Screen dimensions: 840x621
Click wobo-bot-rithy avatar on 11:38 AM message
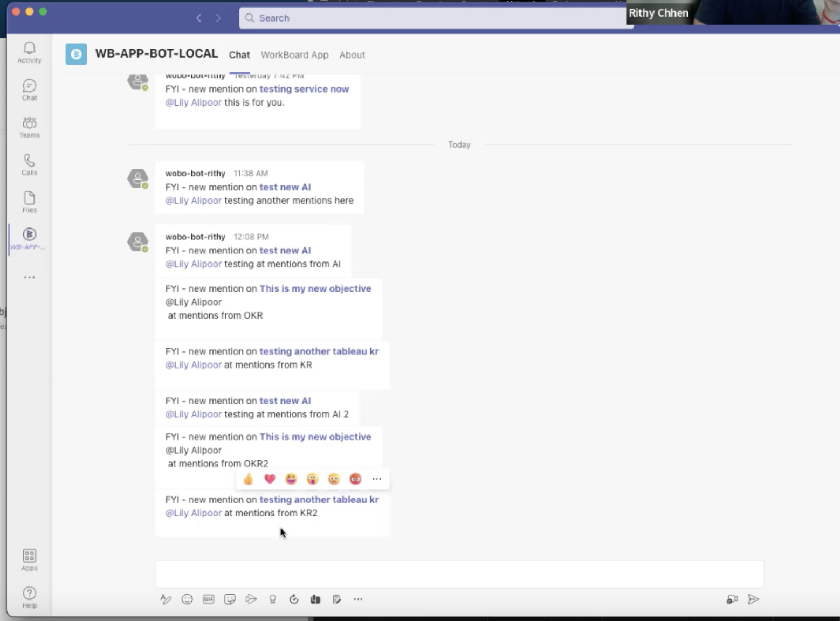(x=138, y=178)
